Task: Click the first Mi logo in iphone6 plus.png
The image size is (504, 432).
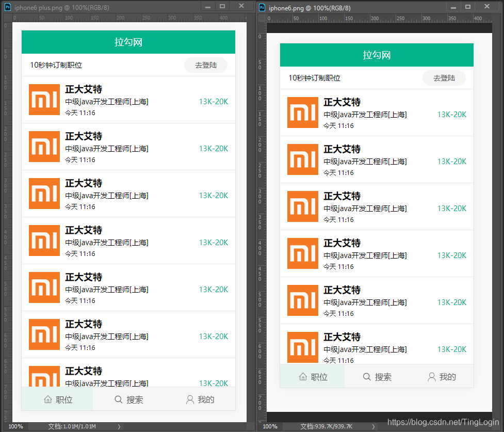Action: pos(44,100)
